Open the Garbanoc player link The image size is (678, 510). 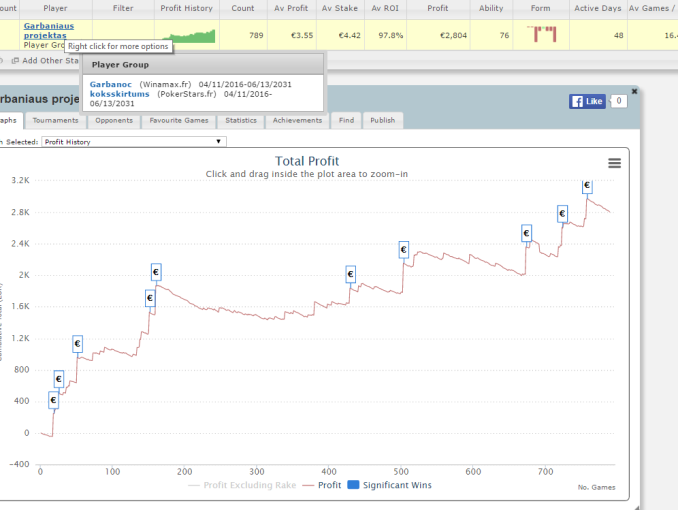[x=110, y=84]
